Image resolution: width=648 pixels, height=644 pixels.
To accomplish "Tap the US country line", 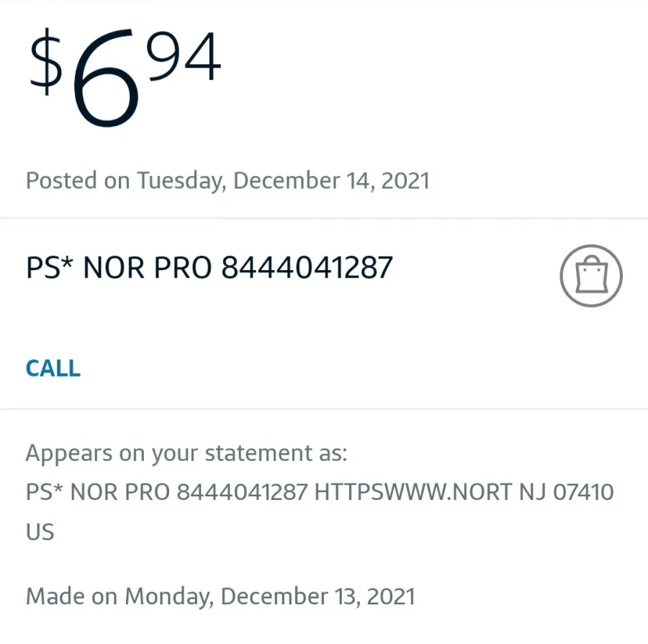I will tap(40, 532).
